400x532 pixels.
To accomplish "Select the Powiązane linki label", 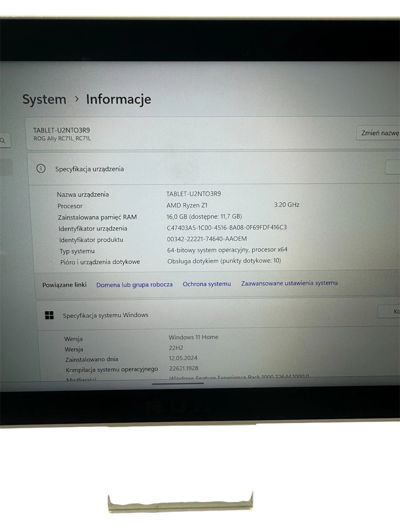I will (x=64, y=285).
